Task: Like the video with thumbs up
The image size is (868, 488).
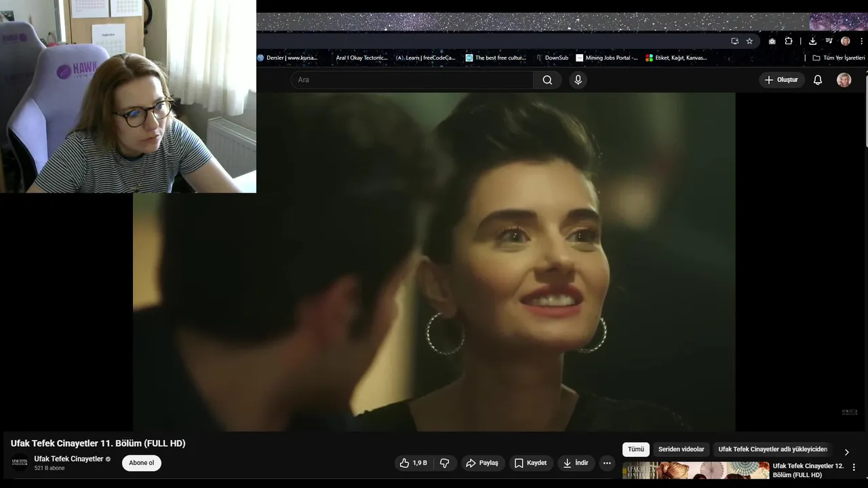Action: pos(412,463)
